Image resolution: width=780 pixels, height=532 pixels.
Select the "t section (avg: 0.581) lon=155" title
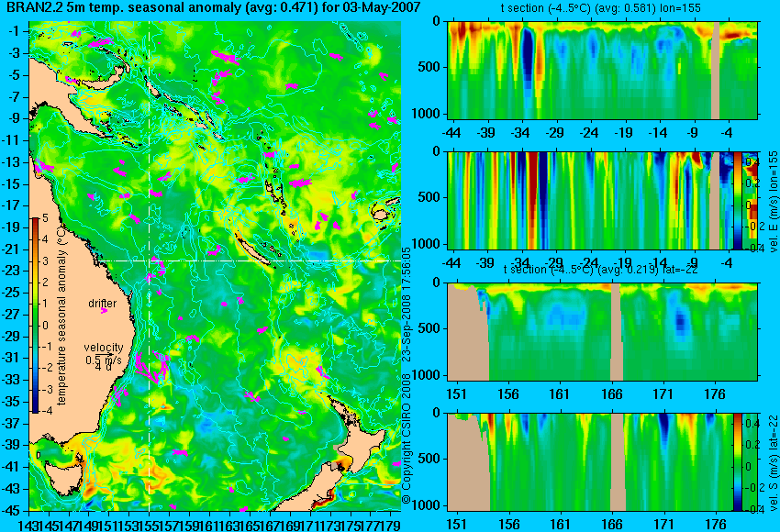[x=601, y=8]
